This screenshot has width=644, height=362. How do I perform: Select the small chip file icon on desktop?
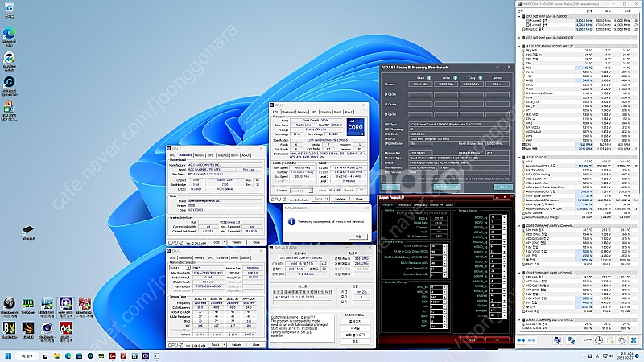pos(28,230)
